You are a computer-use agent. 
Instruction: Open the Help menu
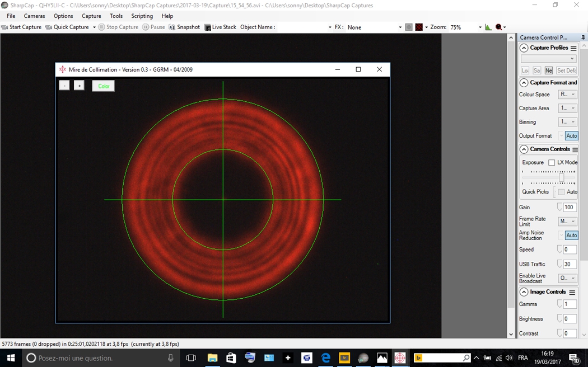click(x=167, y=16)
